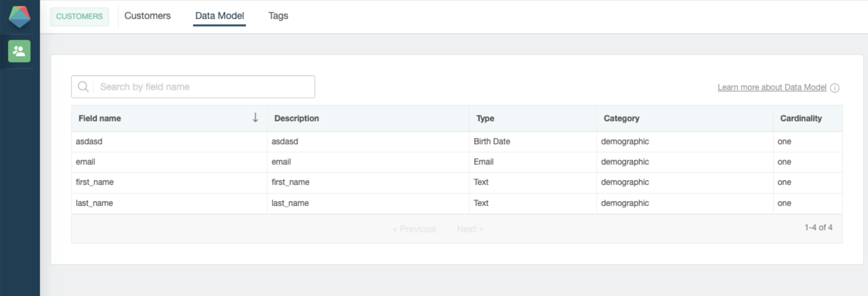This screenshot has width=868, height=296.
Task: Open Learn more about Data Model link
Action: (772, 87)
